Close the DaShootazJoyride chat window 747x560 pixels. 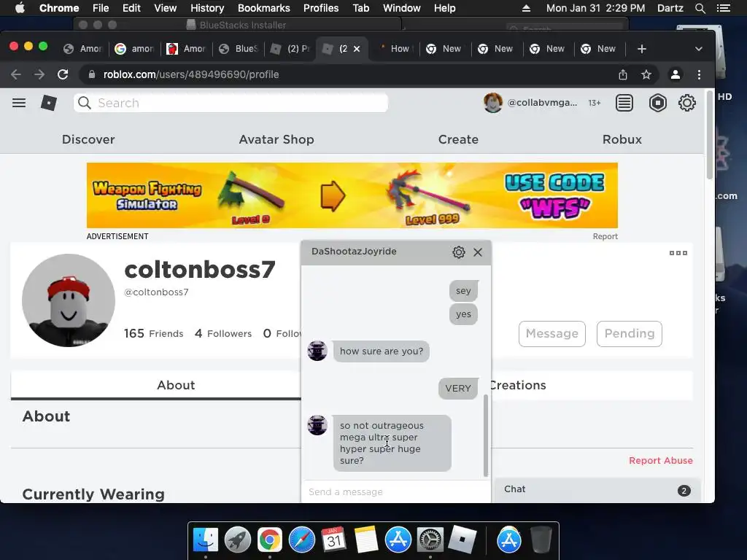pyautogui.click(x=478, y=252)
